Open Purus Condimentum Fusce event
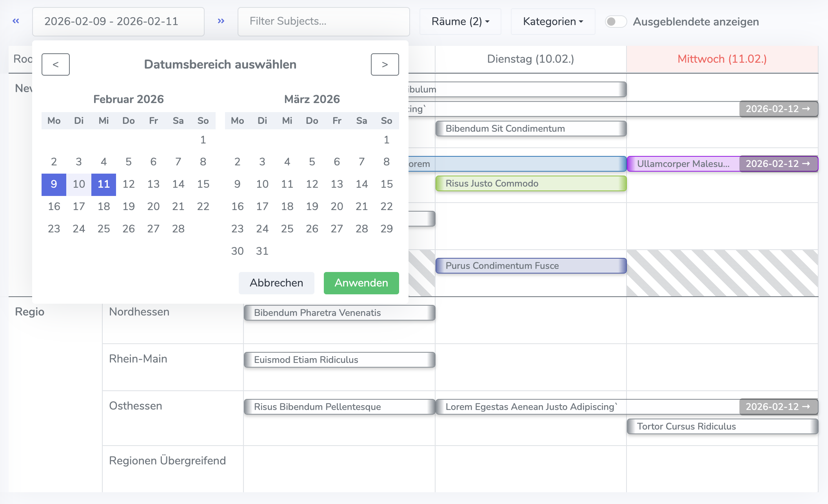The image size is (828, 504). click(x=531, y=266)
